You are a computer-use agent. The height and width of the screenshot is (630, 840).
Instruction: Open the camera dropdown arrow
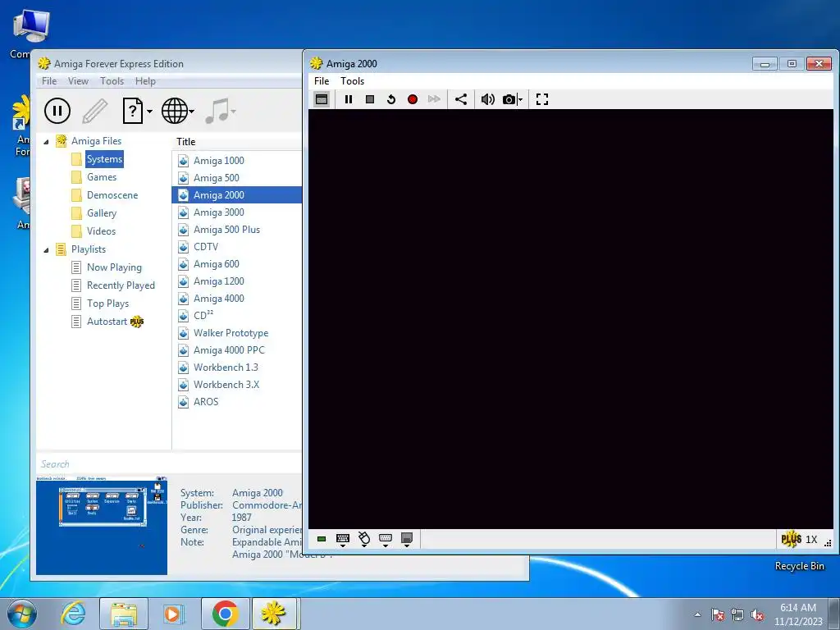(520, 99)
